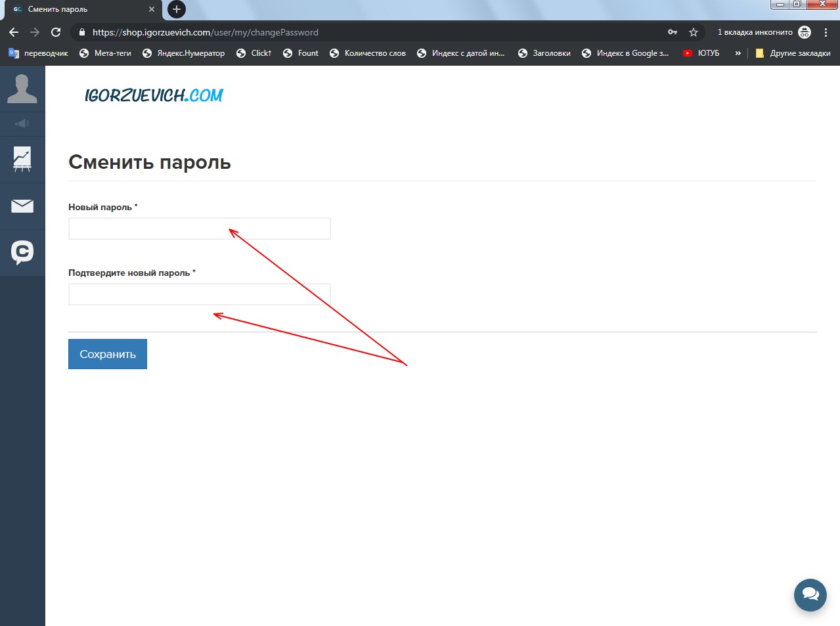Restore down the browser window
This screenshot has height=626, width=840.
797,4
